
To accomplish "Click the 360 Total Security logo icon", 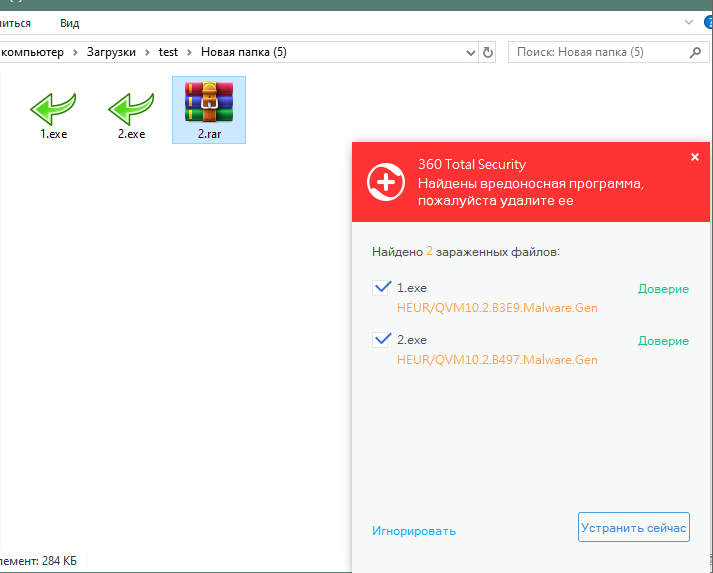I will [386, 182].
